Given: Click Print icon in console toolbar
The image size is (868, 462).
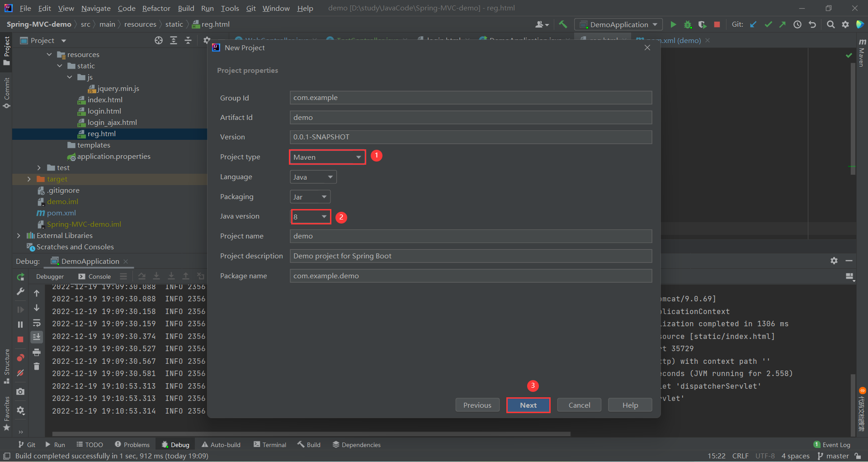Looking at the screenshot, I should [x=37, y=352].
